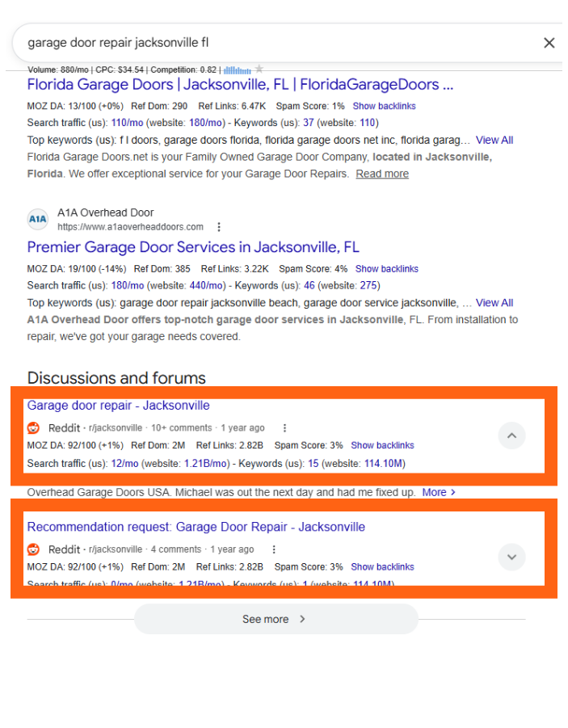Image resolution: width=568 pixels, height=728 pixels.
Task: Open Premier Garage Door Services in Jacksonville, FL
Action: pos(193,247)
